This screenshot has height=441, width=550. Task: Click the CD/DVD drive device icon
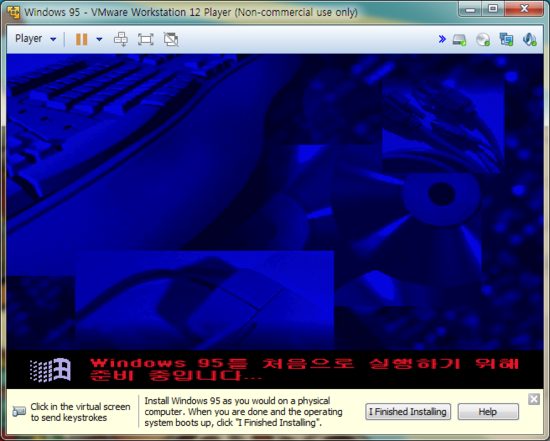coord(483,40)
